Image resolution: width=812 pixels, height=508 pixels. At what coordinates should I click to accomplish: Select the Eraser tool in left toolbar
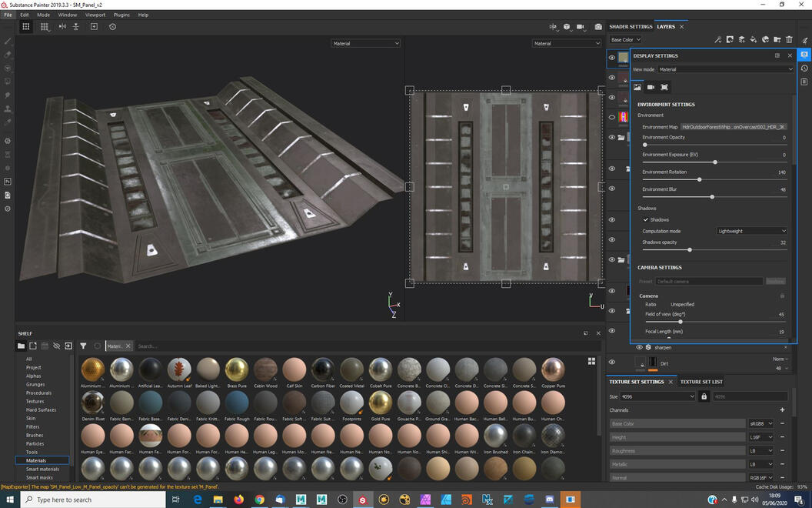click(8, 55)
